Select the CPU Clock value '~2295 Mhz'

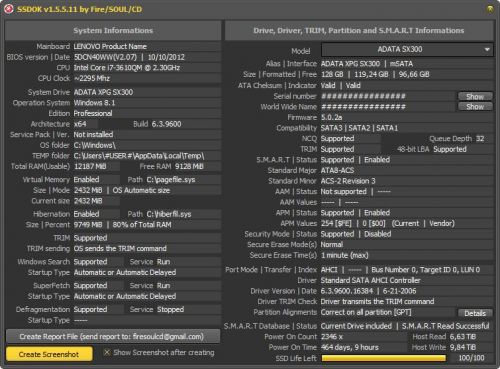pyautogui.click(x=92, y=79)
